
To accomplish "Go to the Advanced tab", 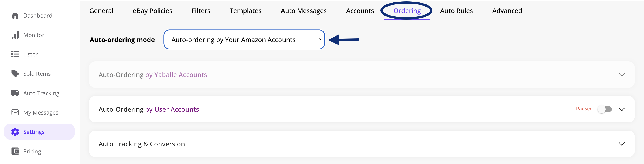I will pos(507,11).
